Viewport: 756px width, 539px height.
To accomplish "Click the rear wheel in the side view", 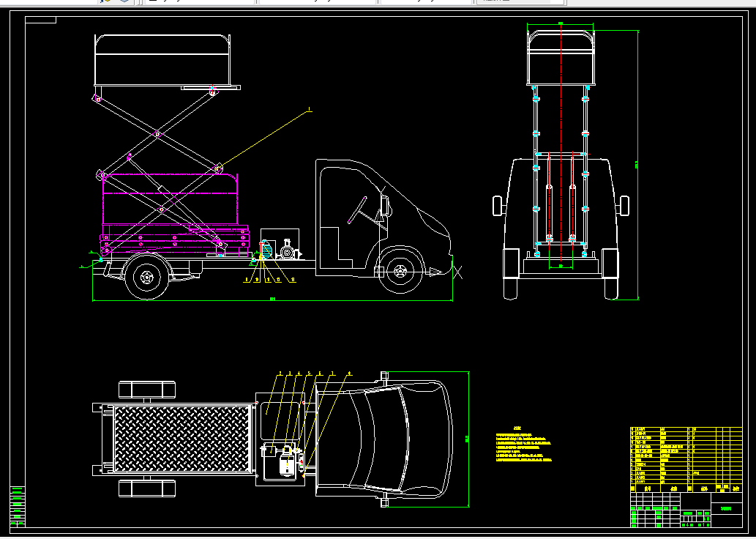I will (146, 277).
